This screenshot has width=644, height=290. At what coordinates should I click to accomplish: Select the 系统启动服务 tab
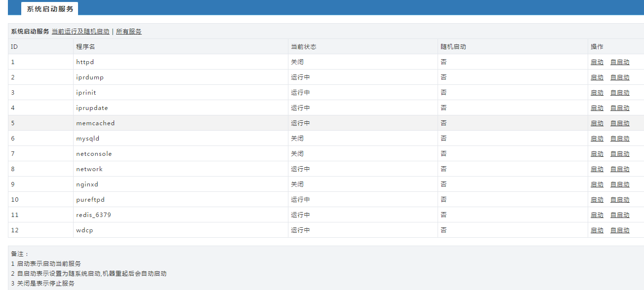coord(50,9)
